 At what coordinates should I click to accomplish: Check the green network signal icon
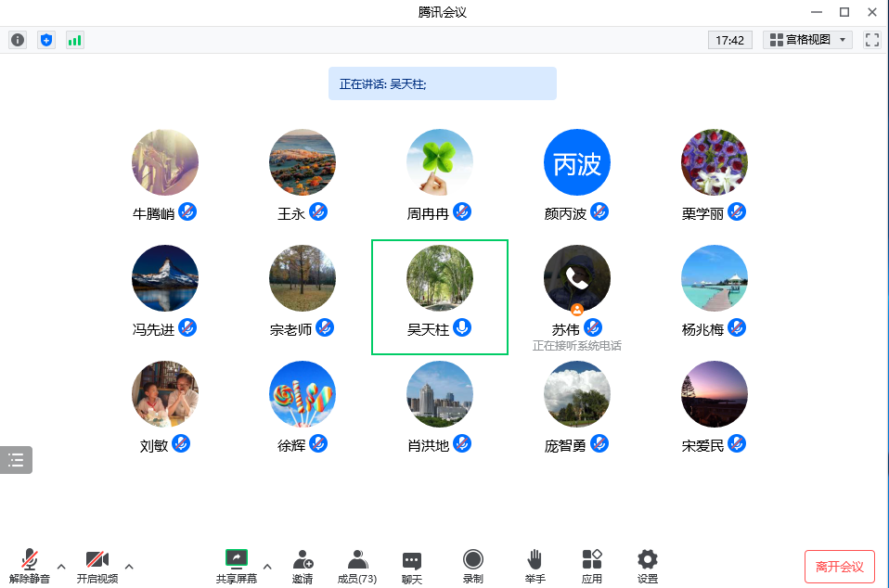point(75,40)
